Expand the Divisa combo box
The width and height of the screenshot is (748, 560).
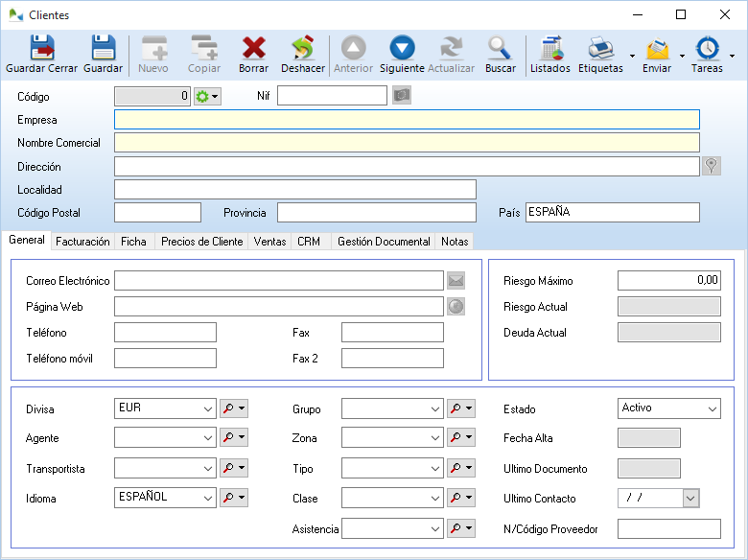coord(208,409)
